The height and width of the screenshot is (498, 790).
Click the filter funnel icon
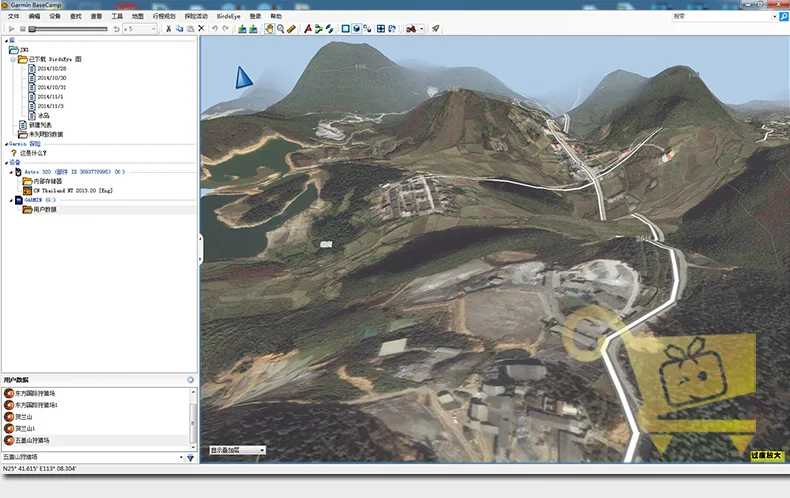tap(190, 458)
